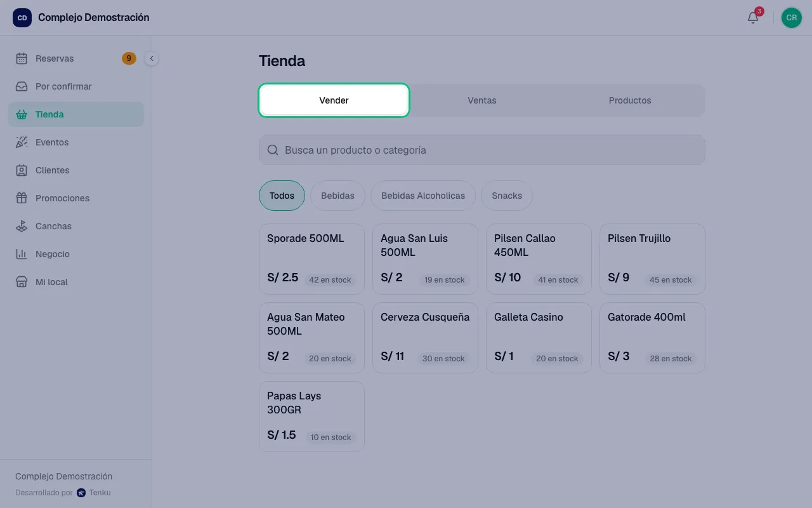The width and height of the screenshot is (812, 508).
Task: Choose the Galleta Casino product
Action: (539, 338)
